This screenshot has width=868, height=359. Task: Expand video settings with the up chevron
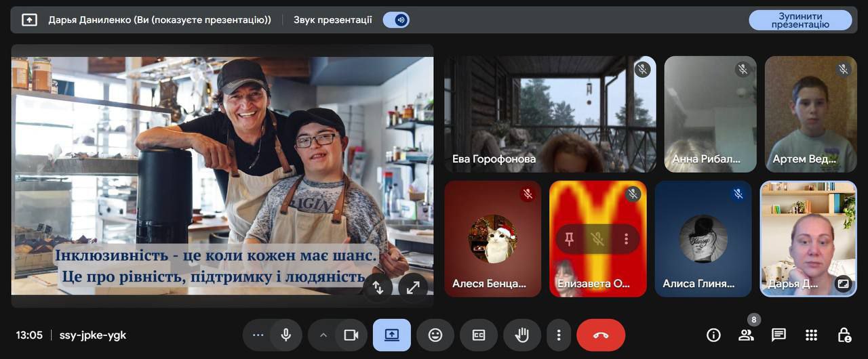tap(323, 335)
